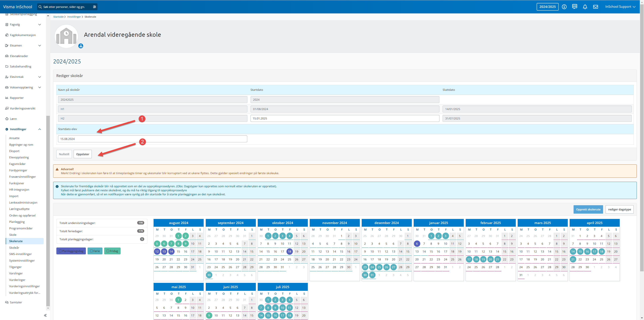The image size is (644, 320).
Task: Click the Oppdater button
Action: 83,154
